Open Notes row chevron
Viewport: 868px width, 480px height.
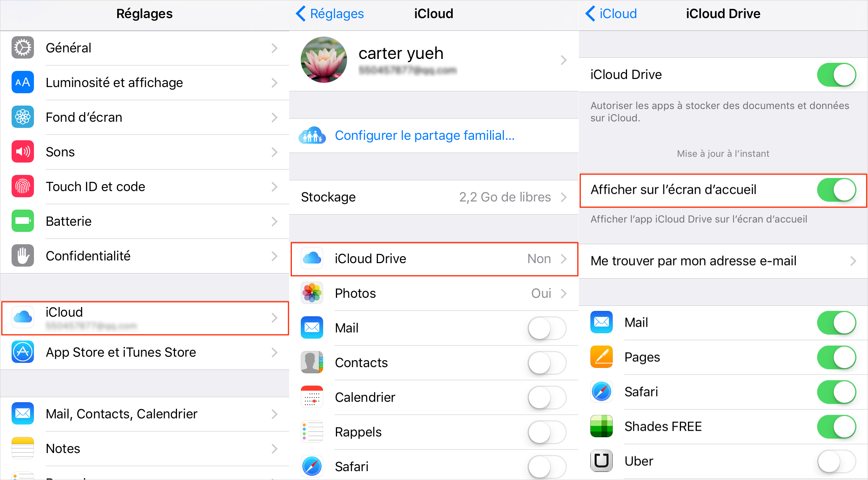point(274,449)
